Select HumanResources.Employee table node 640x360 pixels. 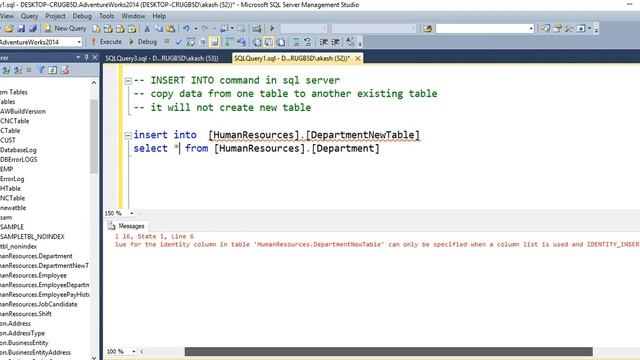point(33,275)
